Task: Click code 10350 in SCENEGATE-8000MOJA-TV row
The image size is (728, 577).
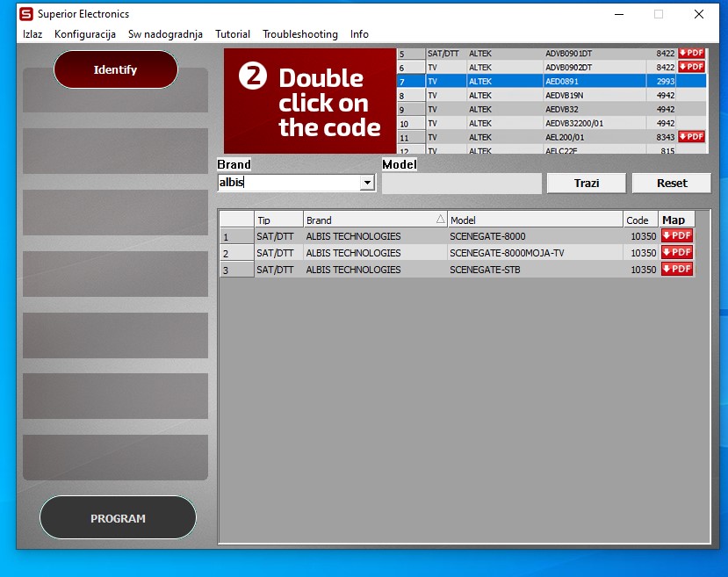Action: pos(643,253)
